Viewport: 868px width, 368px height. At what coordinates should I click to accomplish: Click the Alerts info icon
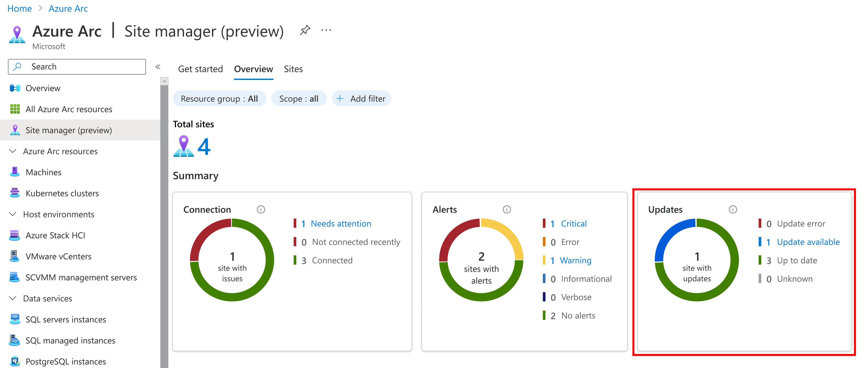[506, 209]
